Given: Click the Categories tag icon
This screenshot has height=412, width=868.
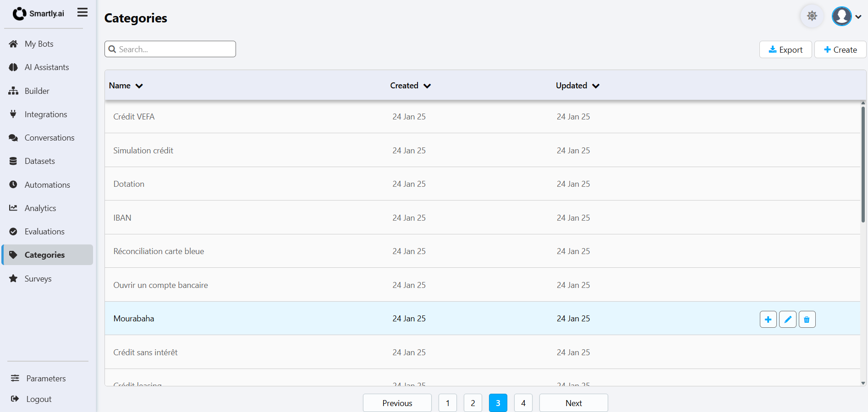Looking at the screenshot, I should point(13,255).
